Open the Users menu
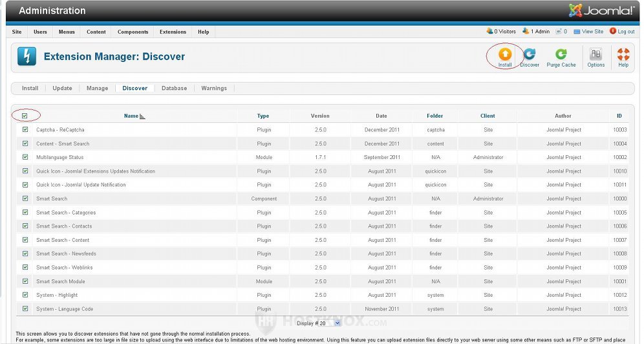The width and height of the screenshot is (644, 344). [x=40, y=32]
